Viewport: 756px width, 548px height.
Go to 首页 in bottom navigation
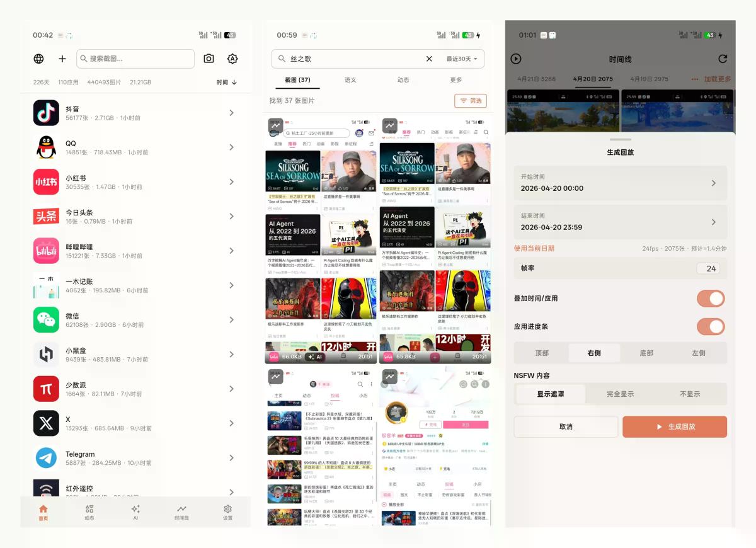(x=43, y=512)
